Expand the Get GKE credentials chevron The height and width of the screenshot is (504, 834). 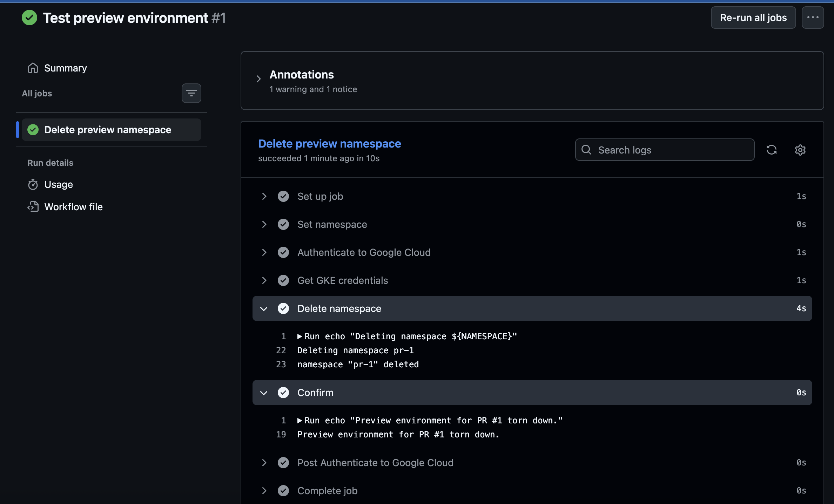(x=264, y=280)
